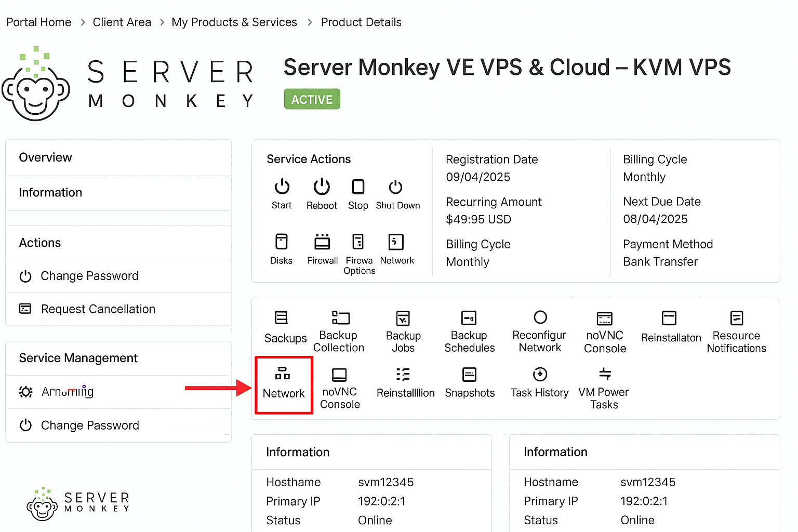Screen dimensions: 798x532
Task: Open Network in Service Actions
Action: pos(396,242)
